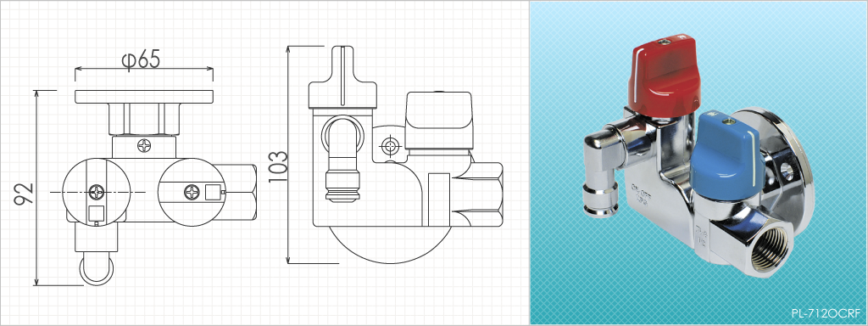Click the φ65 diameter dimension label
The image size is (868, 326).
pyautogui.click(x=141, y=59)
